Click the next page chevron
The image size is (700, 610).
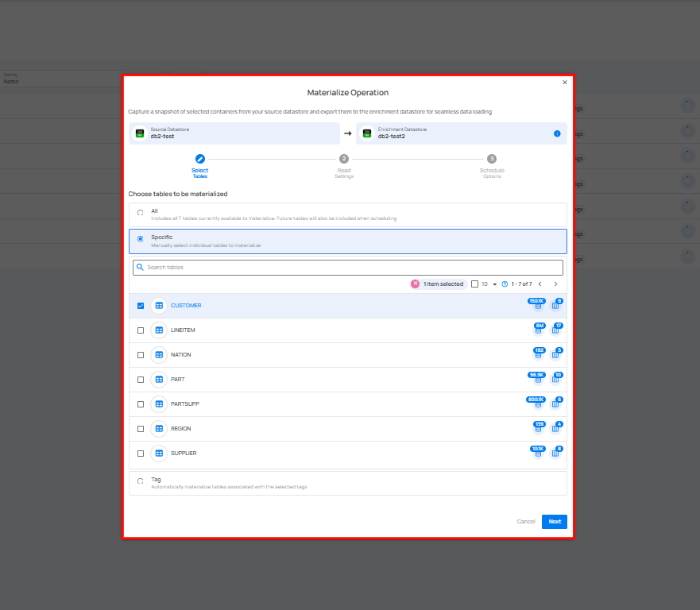point(555,283)
